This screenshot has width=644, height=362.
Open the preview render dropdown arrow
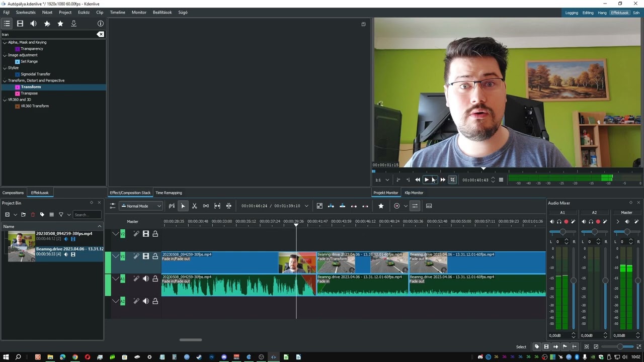[405, 206]
